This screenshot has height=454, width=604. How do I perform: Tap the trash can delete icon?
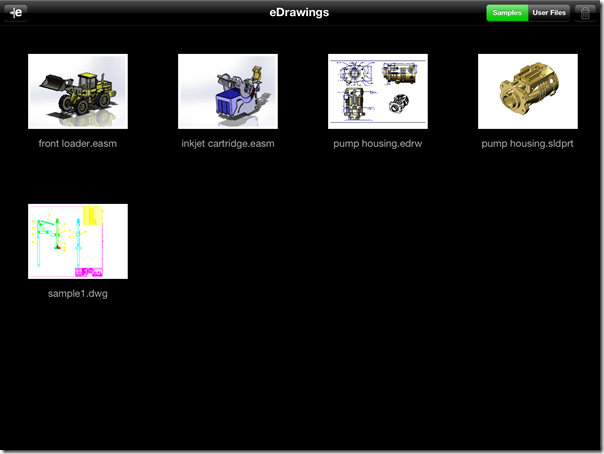click(585, 13)
